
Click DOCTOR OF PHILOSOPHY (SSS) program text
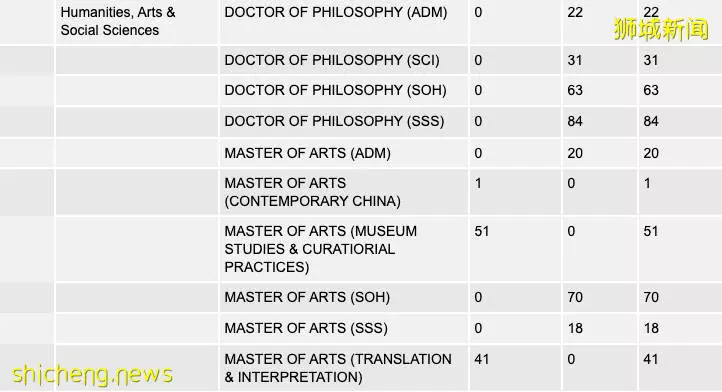coord(334,121)
